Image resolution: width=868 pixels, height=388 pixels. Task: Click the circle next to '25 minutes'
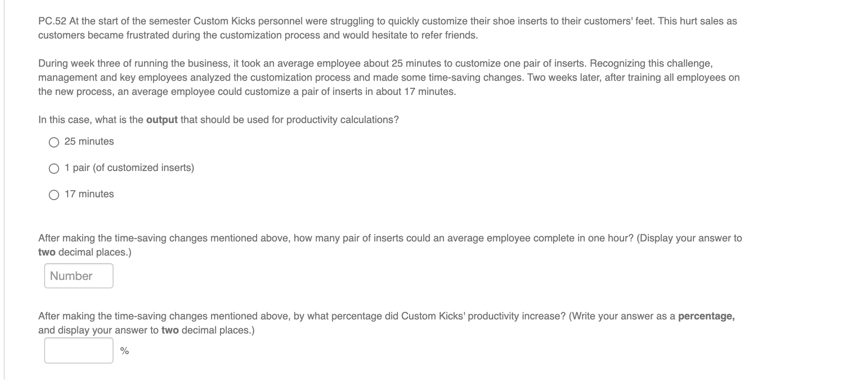(54, 141)
